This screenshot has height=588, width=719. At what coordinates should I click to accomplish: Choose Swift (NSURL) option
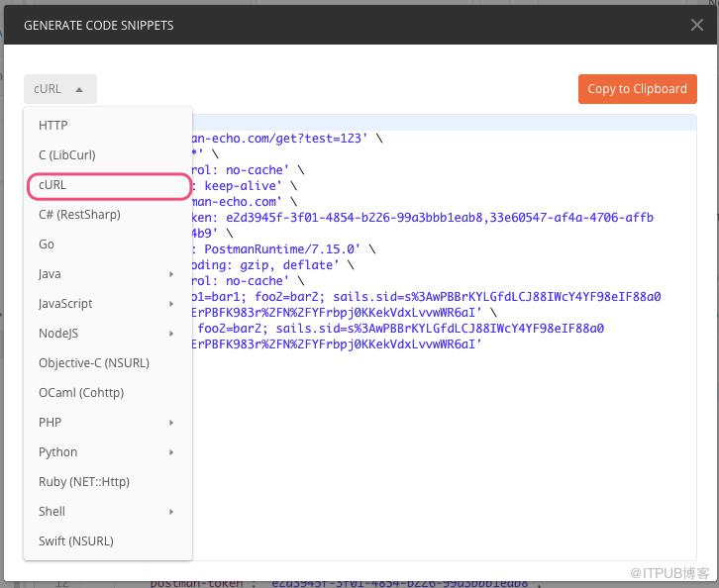click(108, 541)
